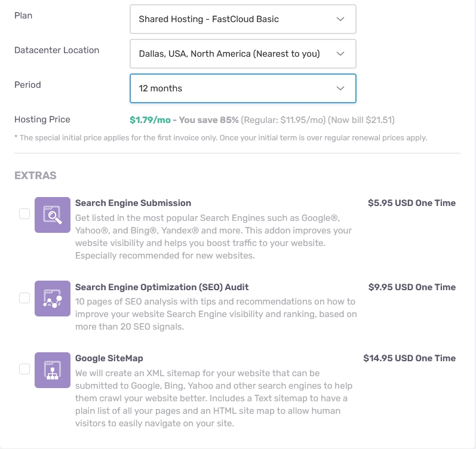Click the Google SiteMap title
Screen dimensions: 476x449
point(109,358)
